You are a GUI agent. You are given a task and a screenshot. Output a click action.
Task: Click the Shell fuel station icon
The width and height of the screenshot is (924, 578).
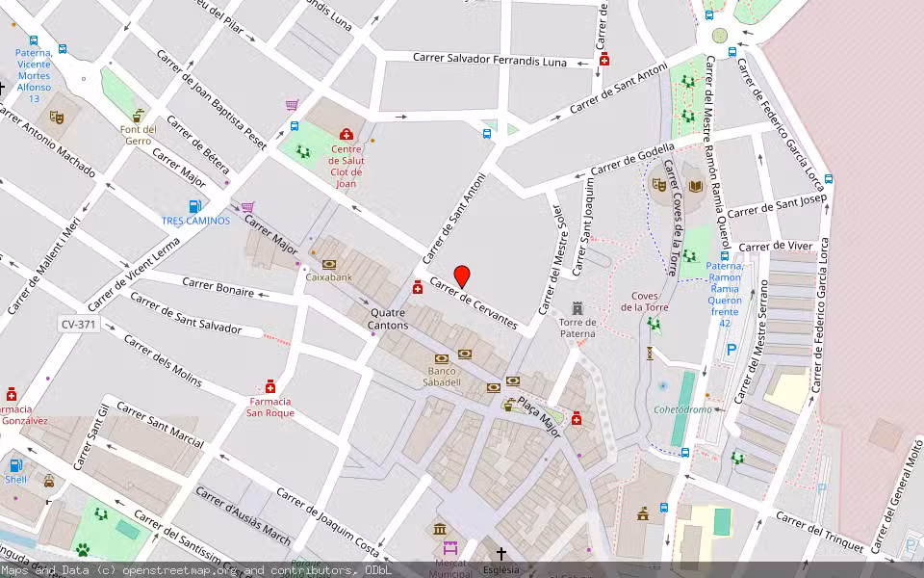pyautogui.click(x=16, y=465)
